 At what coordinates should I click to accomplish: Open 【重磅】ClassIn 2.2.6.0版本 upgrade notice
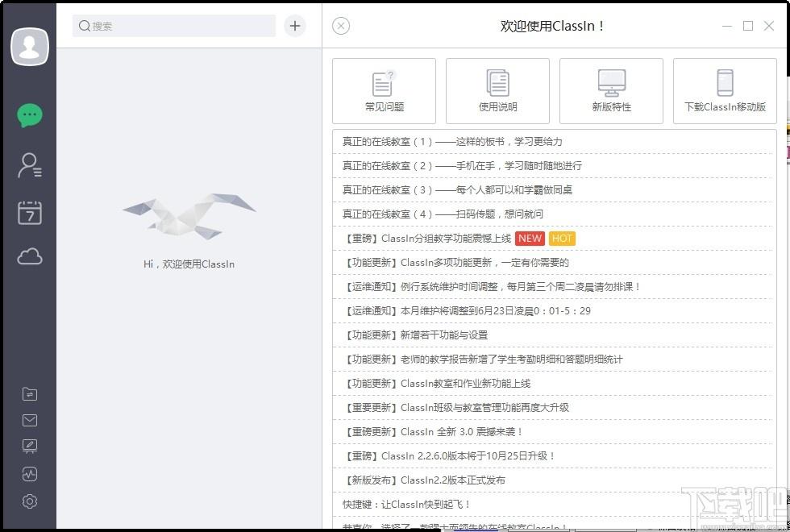[554, 456]
